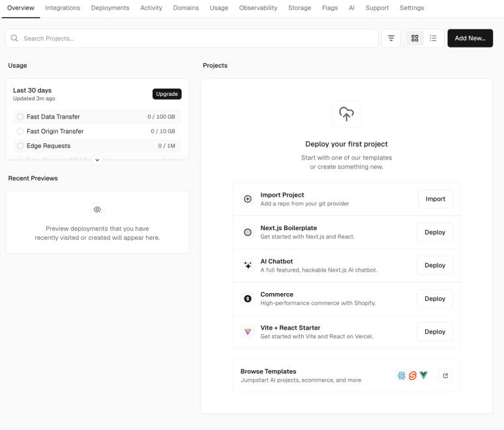The width and height of the screenshot is (504, 430).
Task: Click the Vite logo icon
Action: [248, 332]
